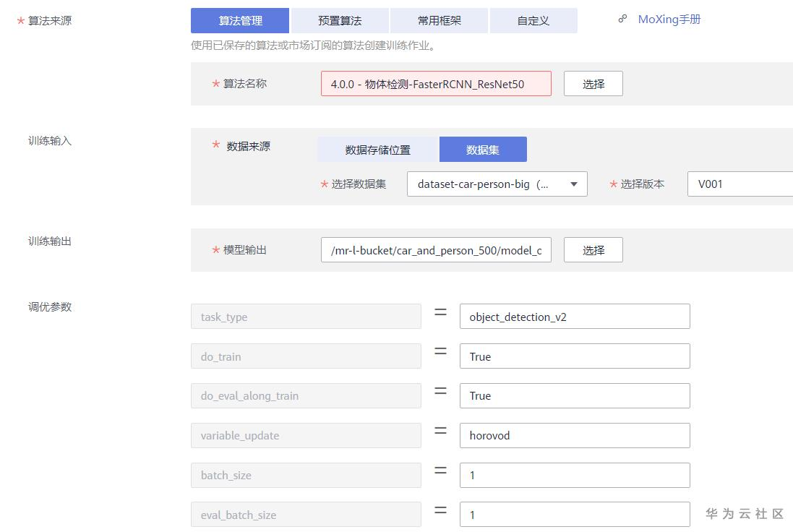This screenshot has height=532, width=793.
Task: Select the 常用框架 tab
Action: coord(439,21)
